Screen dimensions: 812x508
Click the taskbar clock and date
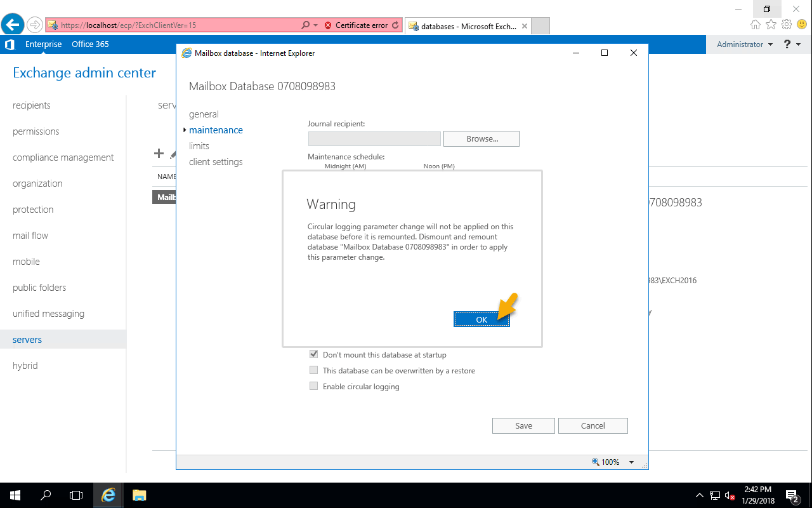757,495
